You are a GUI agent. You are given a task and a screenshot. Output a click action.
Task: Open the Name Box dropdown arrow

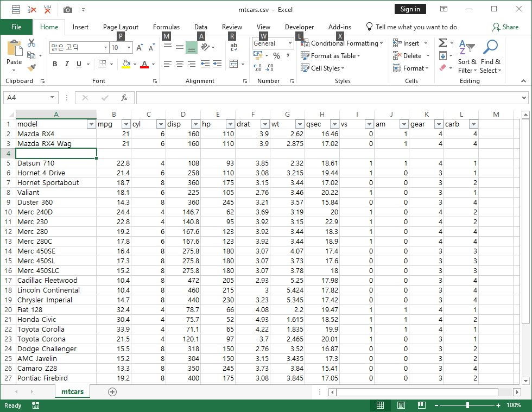tap(53, 98)
